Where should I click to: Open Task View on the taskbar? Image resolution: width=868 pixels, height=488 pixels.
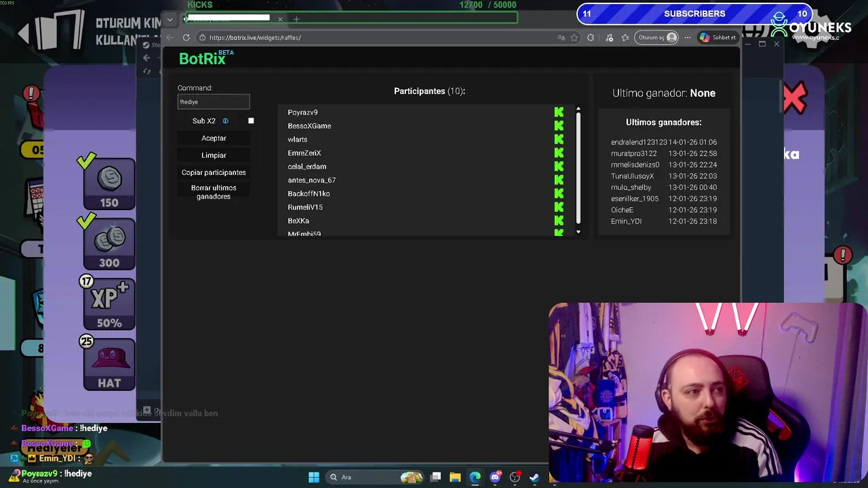click(436, 477)
